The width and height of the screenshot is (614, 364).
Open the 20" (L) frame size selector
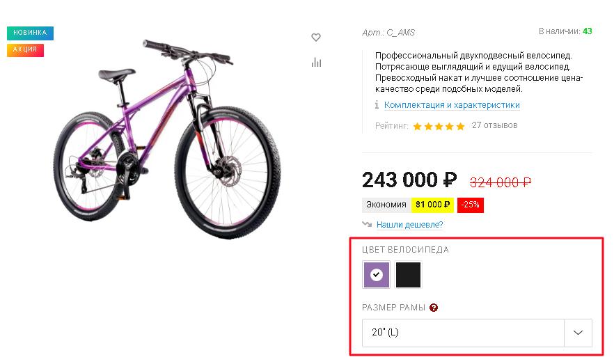477,333
